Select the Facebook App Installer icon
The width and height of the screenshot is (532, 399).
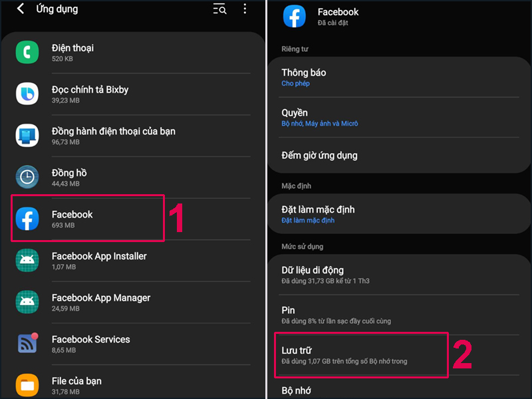(x=27, y=260)
